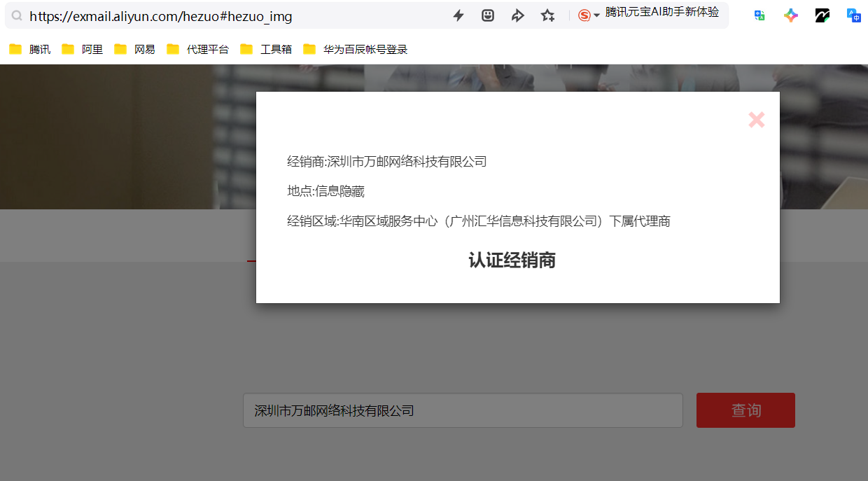868x481 pixels.
Task: Open the 华为百辰帐号登录 bookmark folder
Action: (356, 49)
